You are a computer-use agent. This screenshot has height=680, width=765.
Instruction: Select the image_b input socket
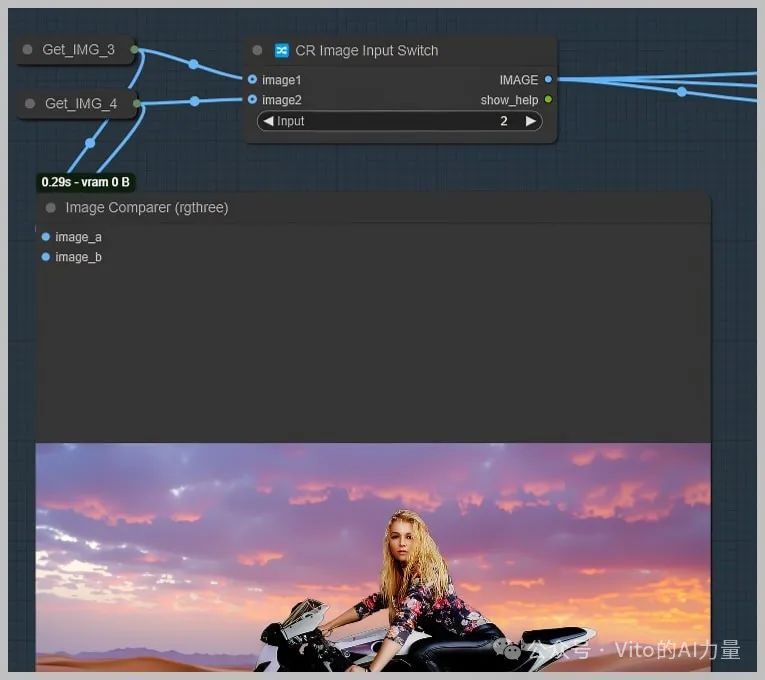(46, 257)
